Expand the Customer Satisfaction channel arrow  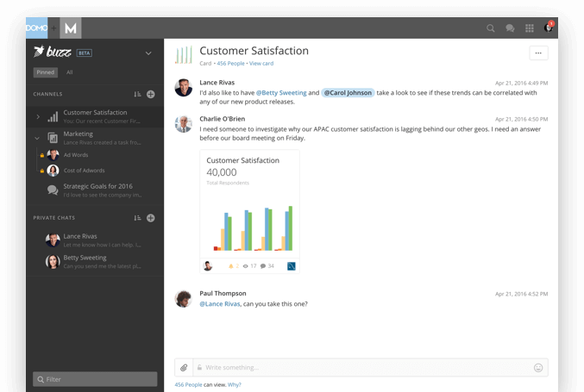click(x=38, y=117)
